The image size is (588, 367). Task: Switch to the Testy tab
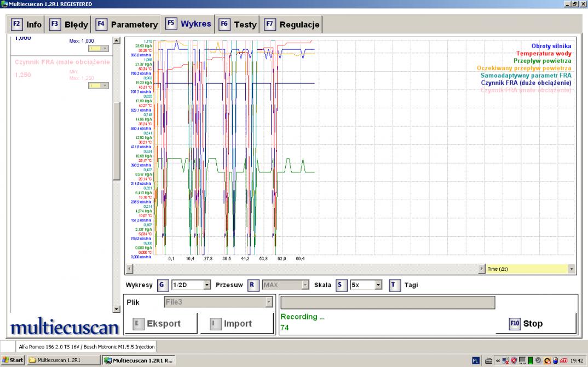pos(238,25)
